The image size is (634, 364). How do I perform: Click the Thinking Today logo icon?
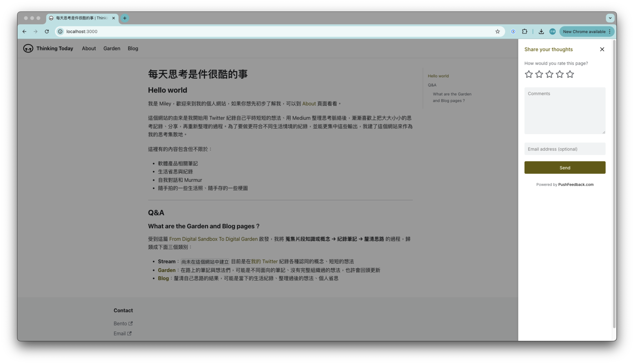tap(28, 48)
